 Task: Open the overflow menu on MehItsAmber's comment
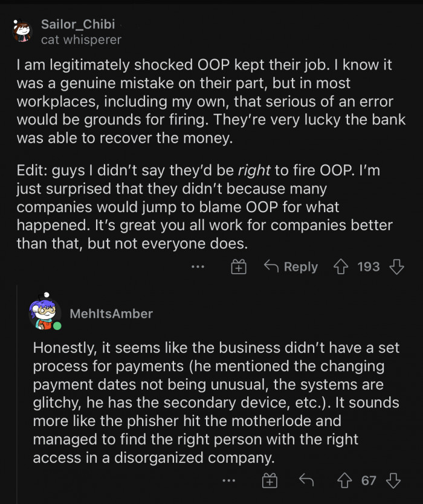(228, 480)
